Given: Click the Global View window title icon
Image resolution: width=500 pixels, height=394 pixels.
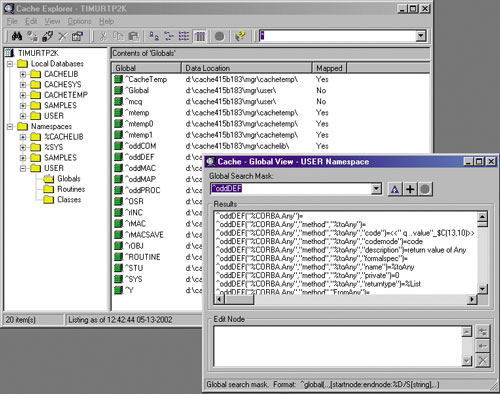Looking at the screenshot, I should click(x=210, y=162).
